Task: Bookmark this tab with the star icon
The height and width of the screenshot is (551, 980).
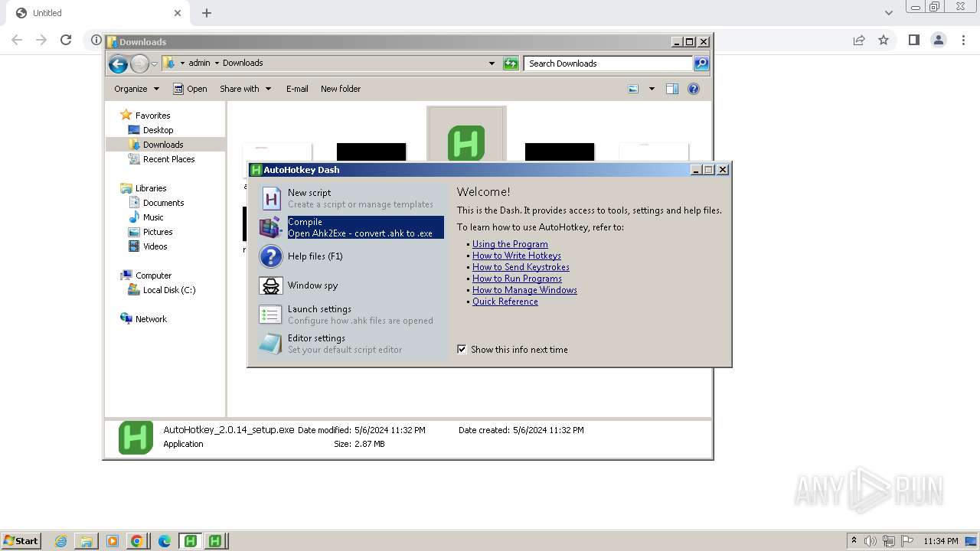Action: coord(884,40)
